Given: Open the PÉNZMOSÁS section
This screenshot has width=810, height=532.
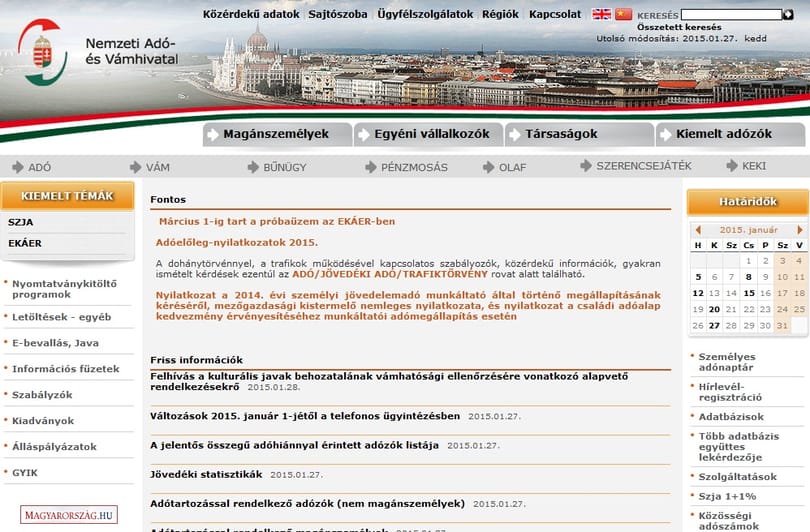Looking at the screenshot, I should point(414,167).
